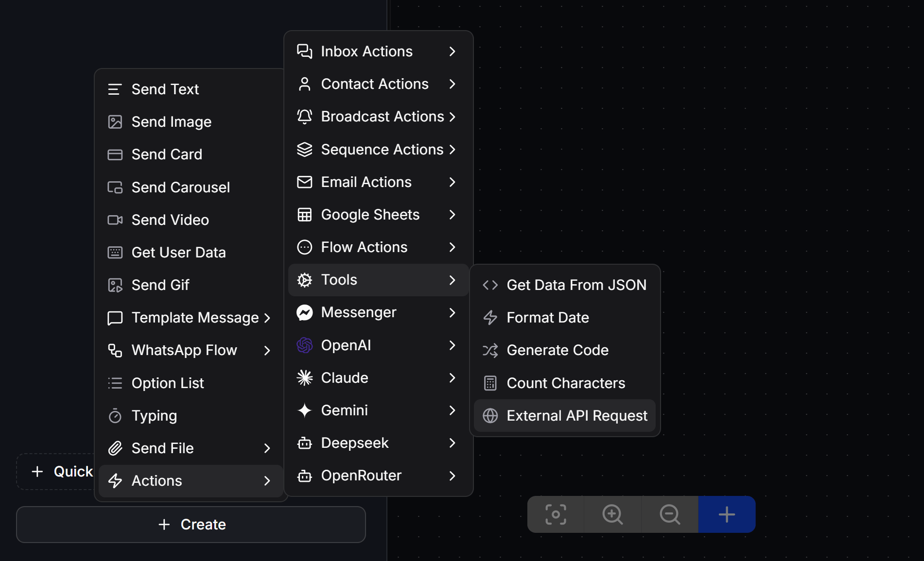Open the Claude label
This screenshot has width=924, height=561.
tap(345, 378)
